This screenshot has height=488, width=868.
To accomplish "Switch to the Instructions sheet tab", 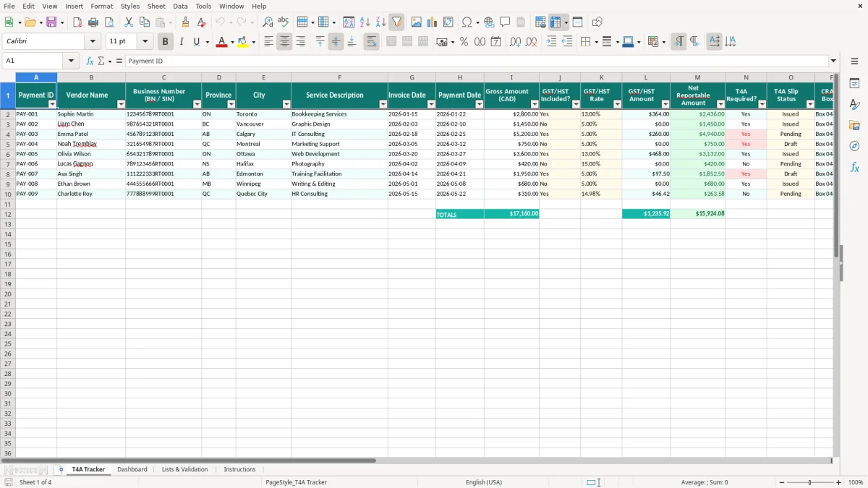I will point(239,469).
